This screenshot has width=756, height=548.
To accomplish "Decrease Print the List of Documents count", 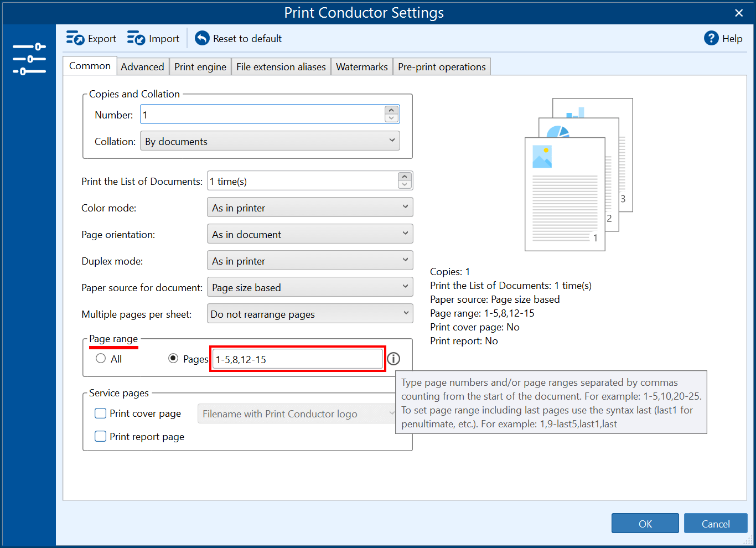I will (x=405, y=185).
